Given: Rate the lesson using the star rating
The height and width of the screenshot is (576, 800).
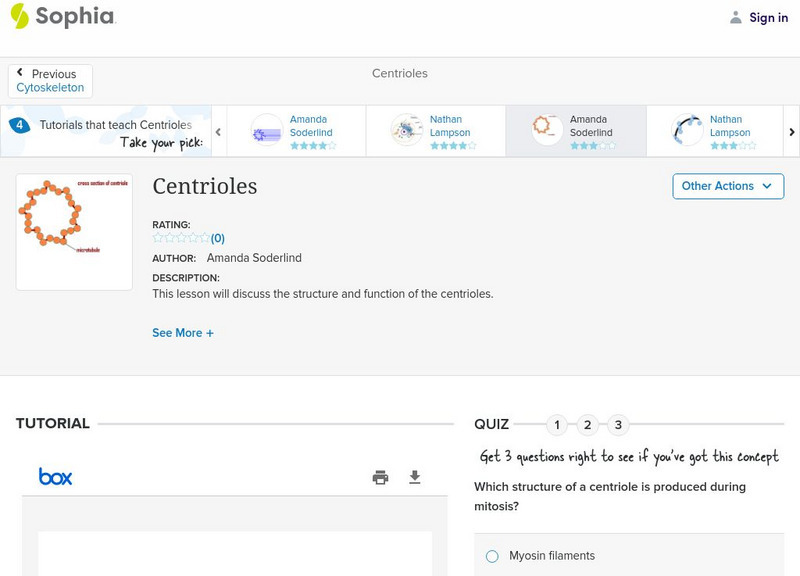Looking at the screenshot, I should [x=181, y=238].
